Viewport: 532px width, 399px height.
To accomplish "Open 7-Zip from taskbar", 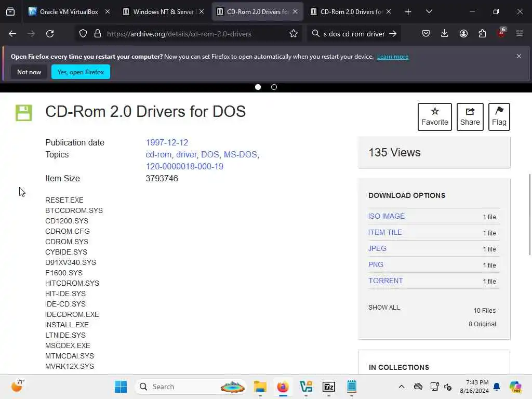I will click(329, 387).
